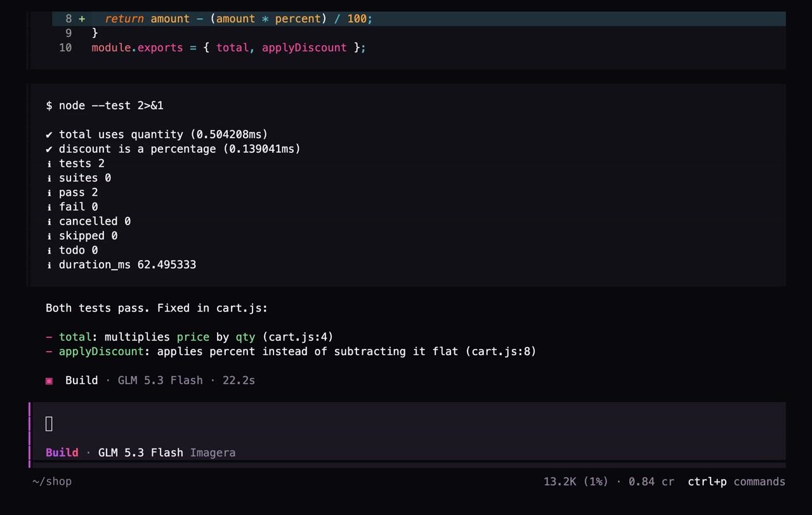Click the '$ node --test 2>&1' command line
Image resolution: width=812 pixels, height=515 pixels.
click(105, 105)
